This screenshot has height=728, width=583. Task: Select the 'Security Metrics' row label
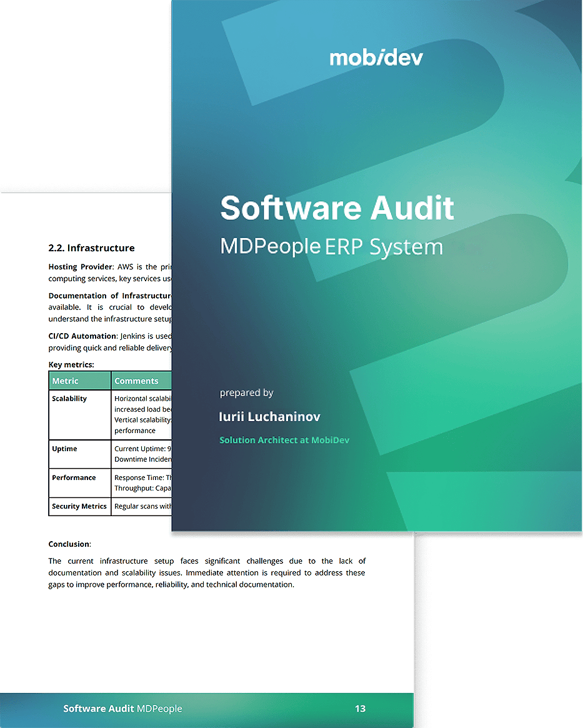pos(79,506)
